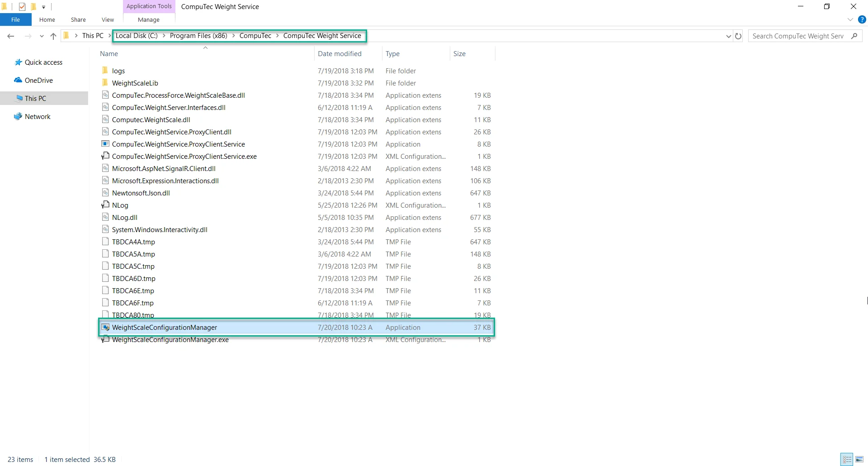Open the Manage tab under Application Tools
Image resolution: width=868 pixels, height=466 pixels.
(x=148, y=19)
